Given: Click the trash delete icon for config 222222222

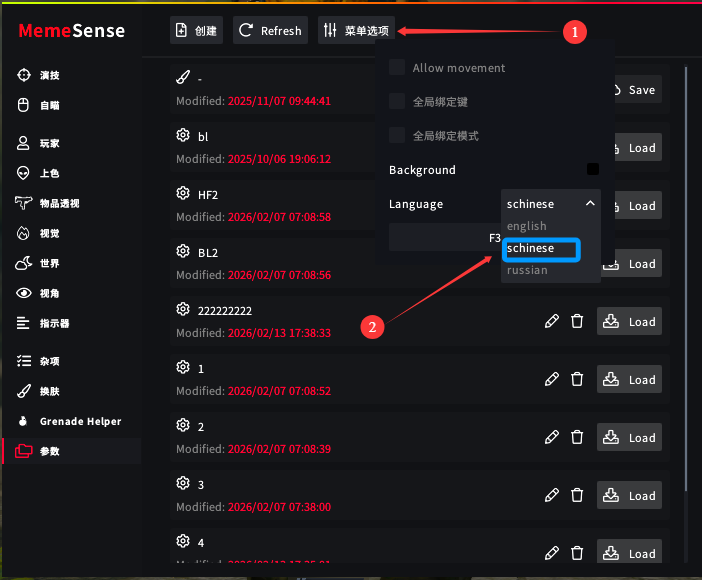Looking at the screenshot, I should pos(577,322).
